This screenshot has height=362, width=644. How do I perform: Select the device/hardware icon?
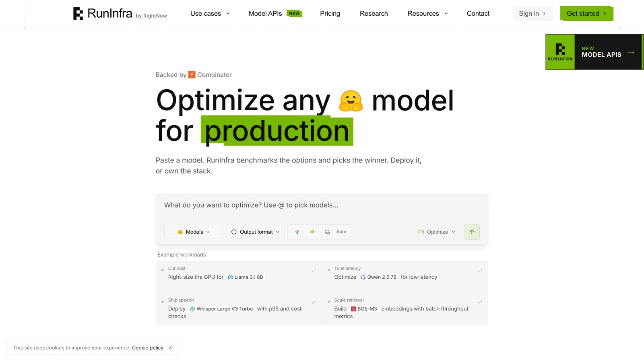[x=327, y=232]
